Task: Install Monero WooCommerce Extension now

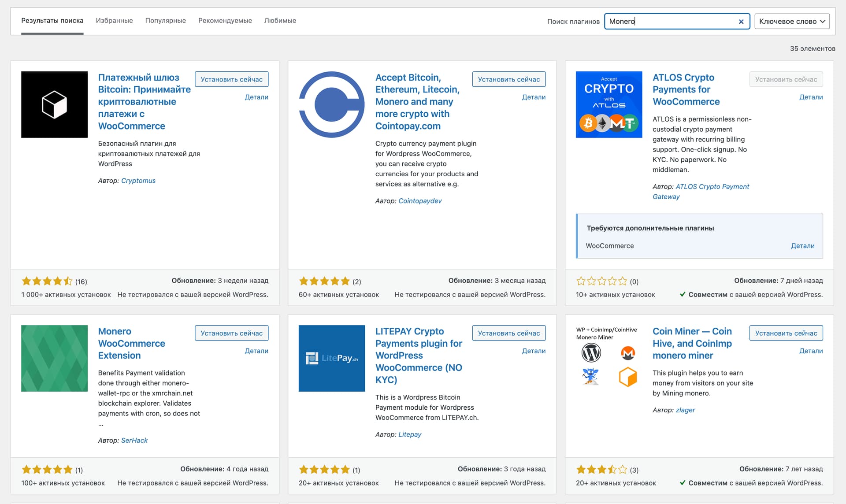Action: click(x=231, y=333)
